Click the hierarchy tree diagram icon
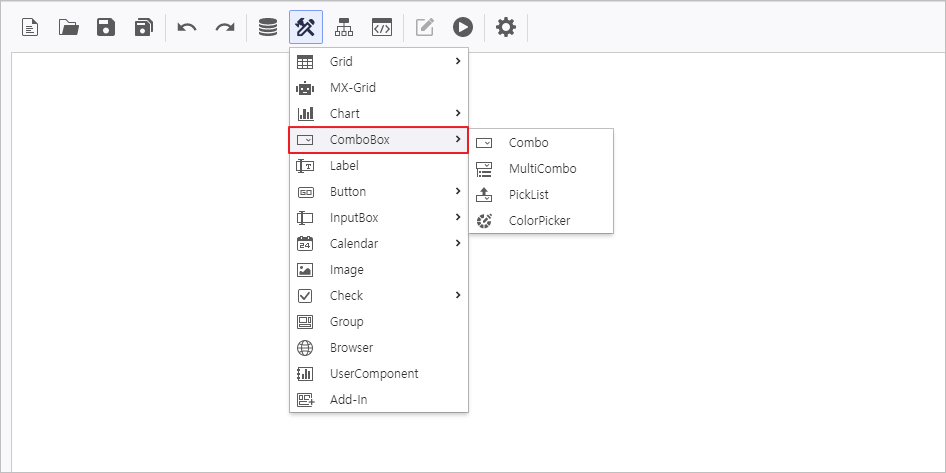 344,28
